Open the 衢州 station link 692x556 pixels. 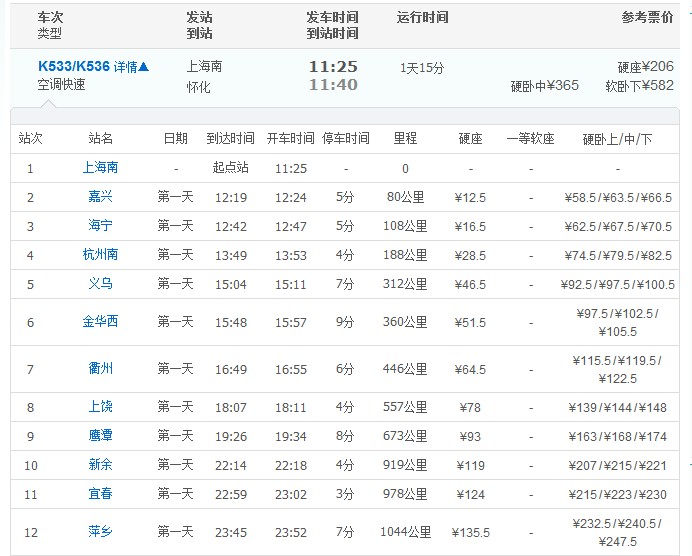point(100,369)
